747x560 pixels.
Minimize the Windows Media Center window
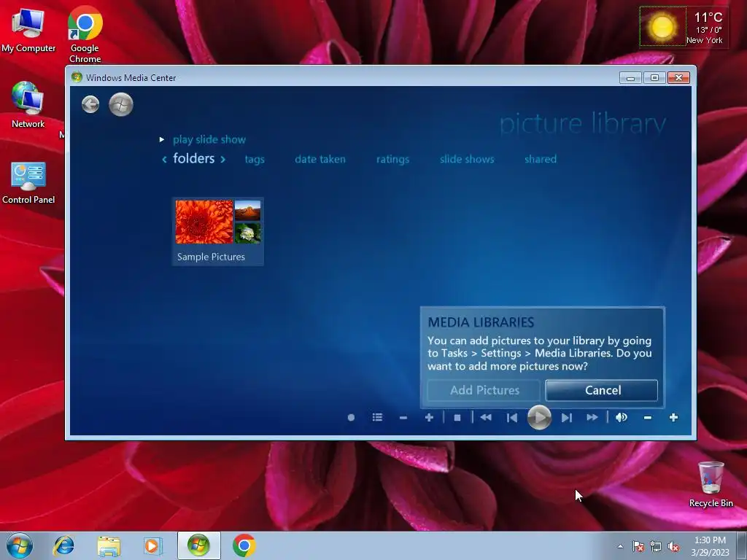point(630,77)
